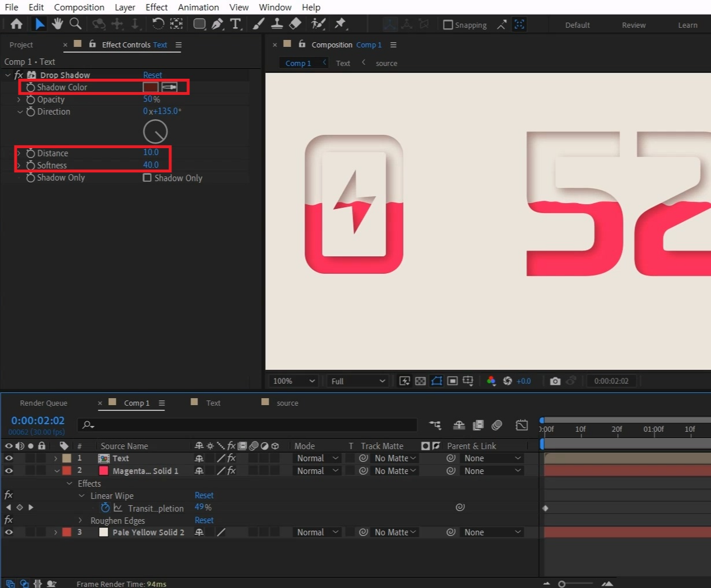Go to the Home screen icon
The width and height of the screenshot is (711, 588).
click(x=16, y=24)
